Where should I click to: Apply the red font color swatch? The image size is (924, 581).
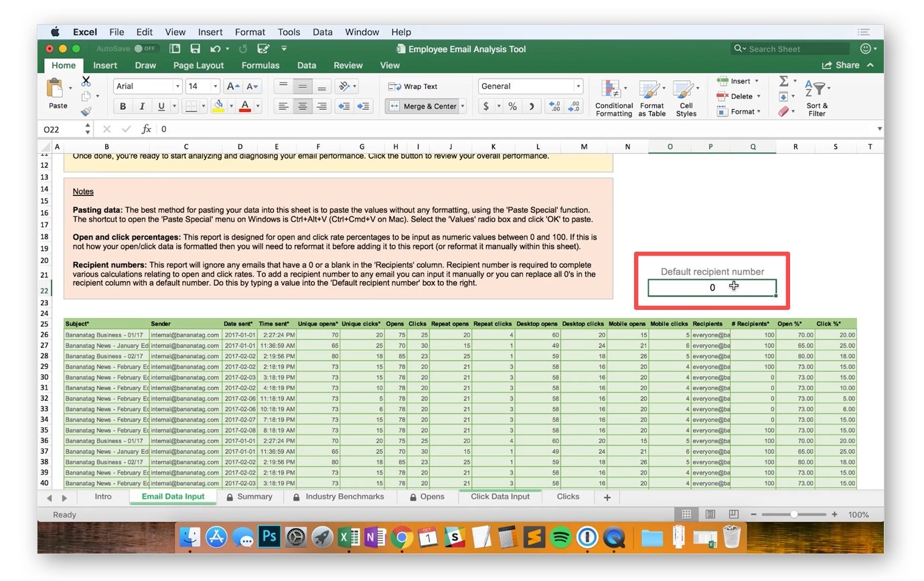click(x=245, y=106)
